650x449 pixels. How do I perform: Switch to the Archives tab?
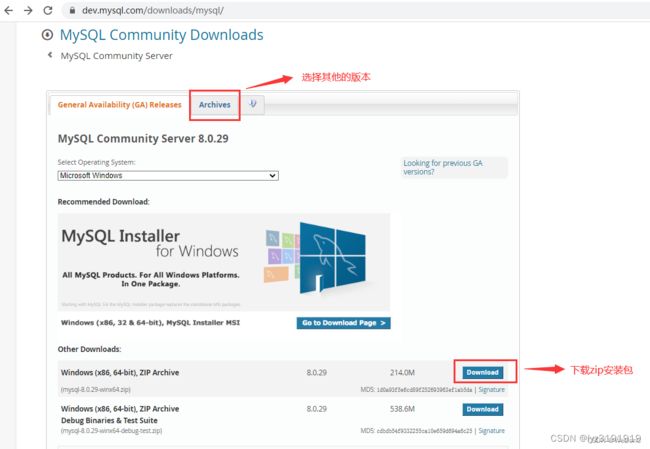(x=214, y=105)
